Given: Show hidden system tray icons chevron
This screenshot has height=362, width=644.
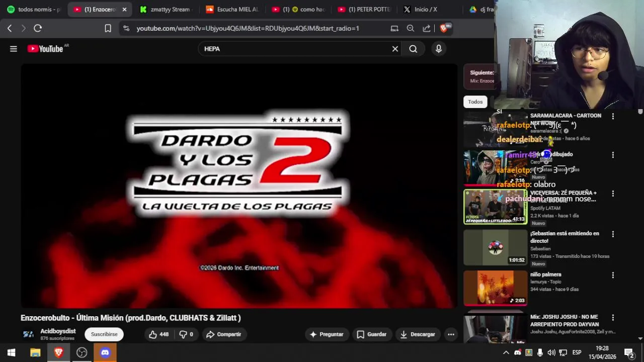Looking at the screenshot, I should click(x=506, y=352).
